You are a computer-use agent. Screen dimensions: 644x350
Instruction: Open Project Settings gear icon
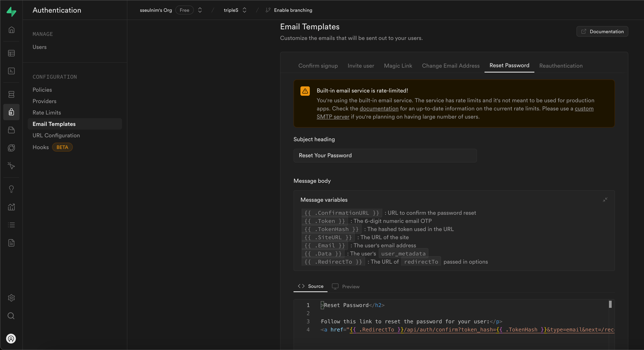11,298
